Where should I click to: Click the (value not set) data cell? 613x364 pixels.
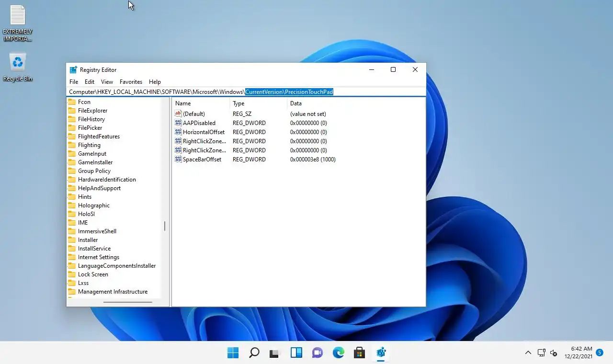click(x=308, y=114)
